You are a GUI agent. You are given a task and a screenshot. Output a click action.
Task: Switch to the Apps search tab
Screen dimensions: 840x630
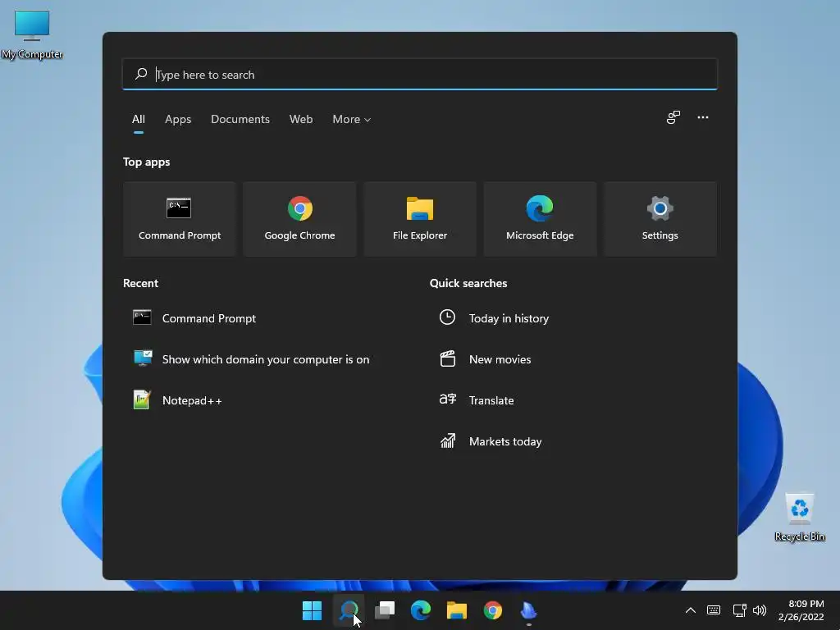coord(178,120)
